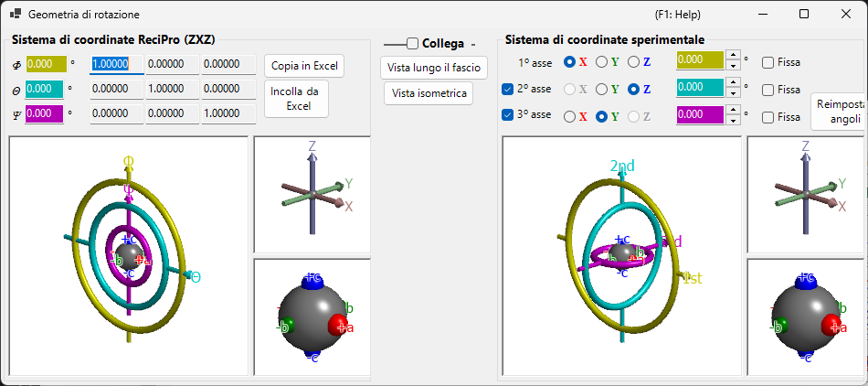Select Z radio for the 1° asse

click(x=633, y=62)
